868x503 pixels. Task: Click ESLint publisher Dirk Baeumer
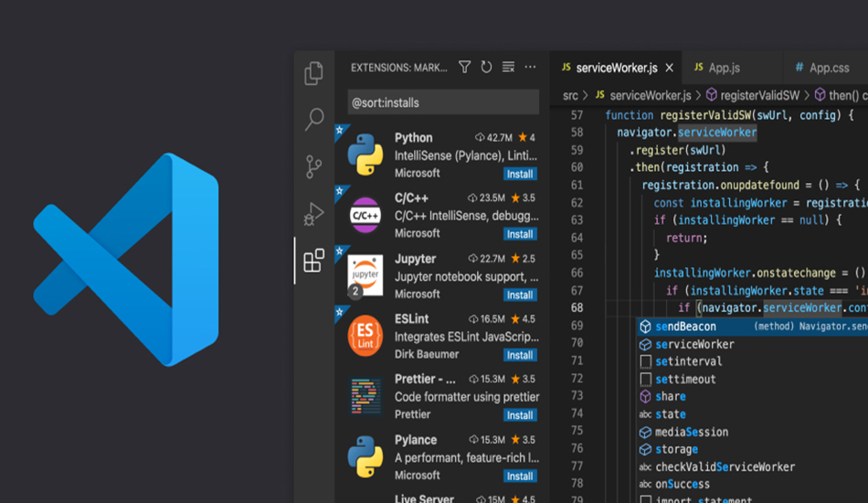[427, 354]
